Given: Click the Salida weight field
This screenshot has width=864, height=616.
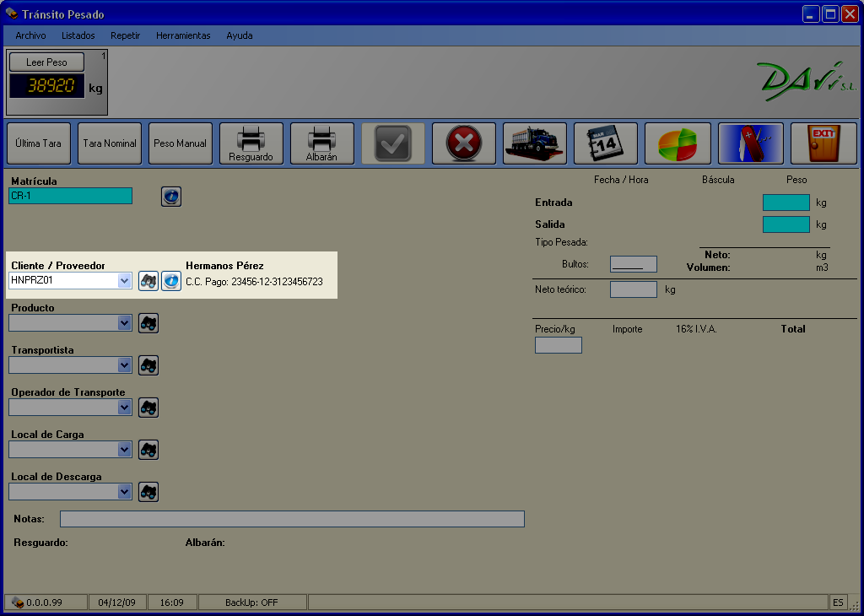Looking at the screenshot, I should pos(786,224).
